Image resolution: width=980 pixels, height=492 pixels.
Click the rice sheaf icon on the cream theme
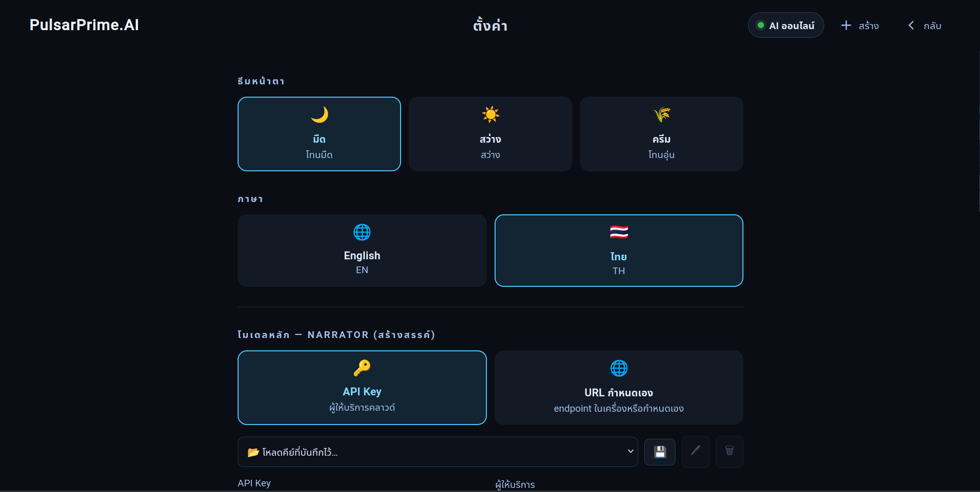(662, 115)
